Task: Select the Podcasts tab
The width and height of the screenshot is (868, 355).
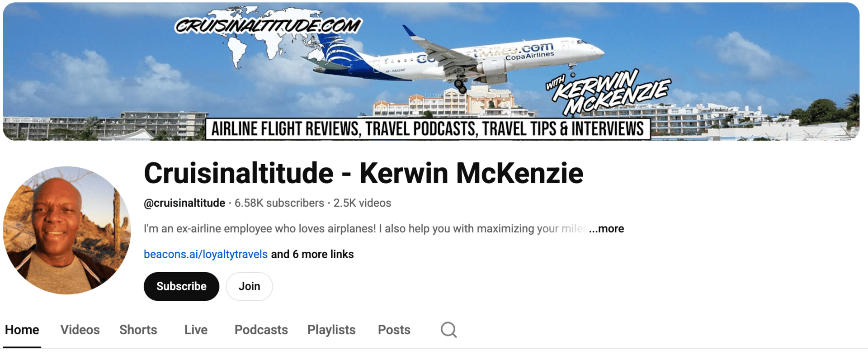Action: coord(261,330)
